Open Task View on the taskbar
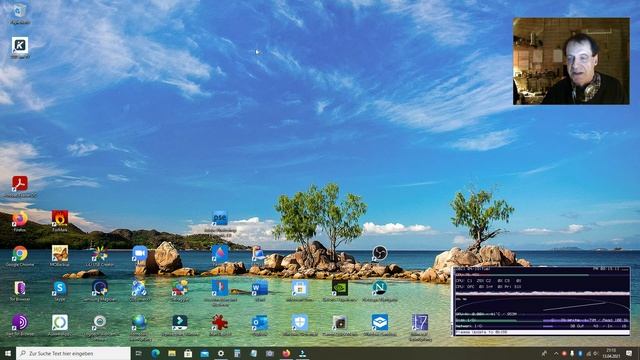640x360 pixels. click(138, 353)
